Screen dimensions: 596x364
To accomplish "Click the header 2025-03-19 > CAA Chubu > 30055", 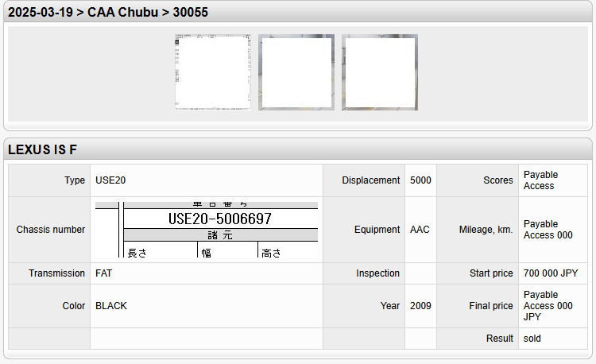I will click(x=108, y=12).
